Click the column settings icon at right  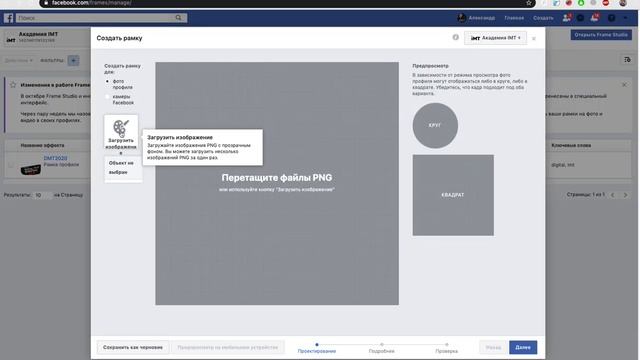[x=627, y=60]
